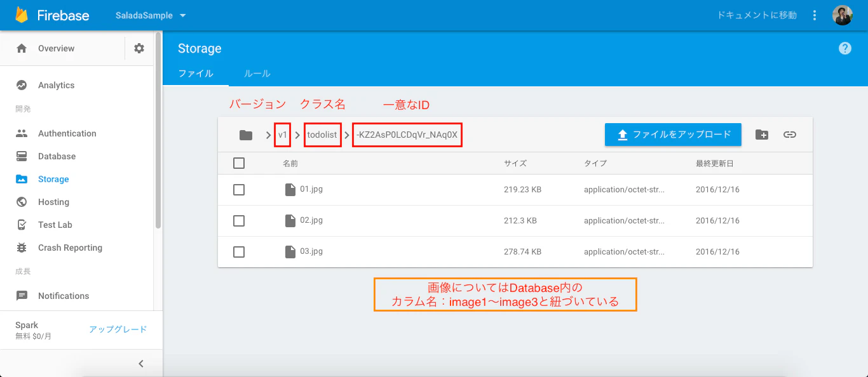The width and height of the screenshot is (868, 377).
Task: Go to documentation link ドキュメントに移動
Action: click(x=757, y=15)
